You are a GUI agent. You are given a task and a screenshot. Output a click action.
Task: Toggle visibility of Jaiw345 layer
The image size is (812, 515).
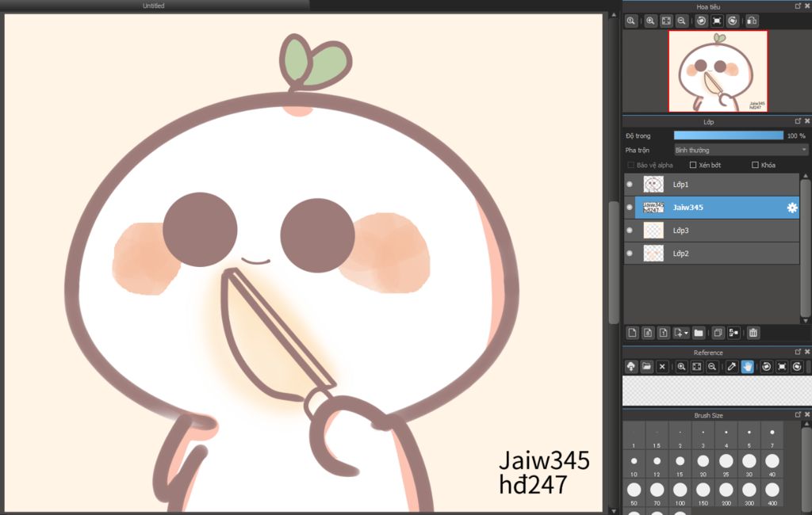coord(630,208)
